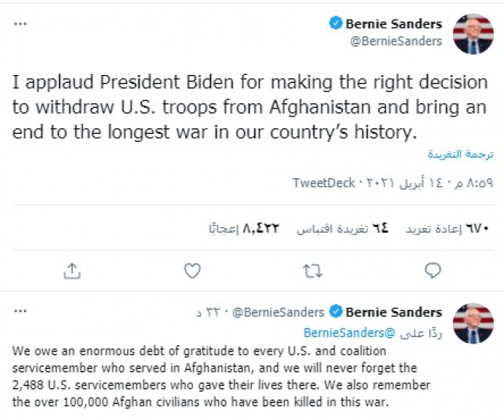Click the reply speech bubble icon

[432, 270]
